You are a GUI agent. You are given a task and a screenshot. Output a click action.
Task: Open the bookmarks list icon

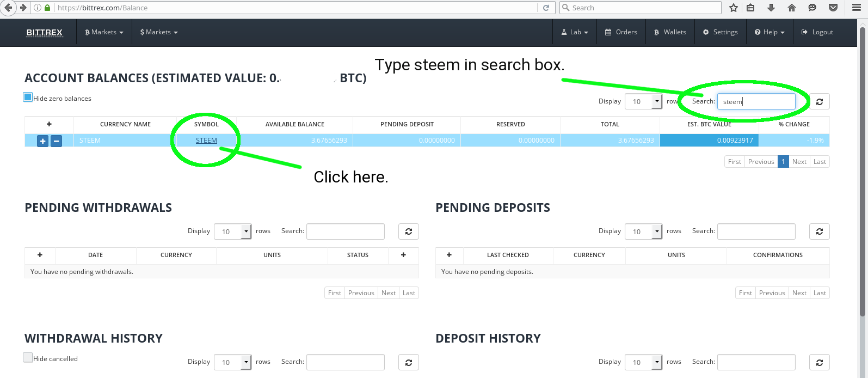click(x=750, y=8)
